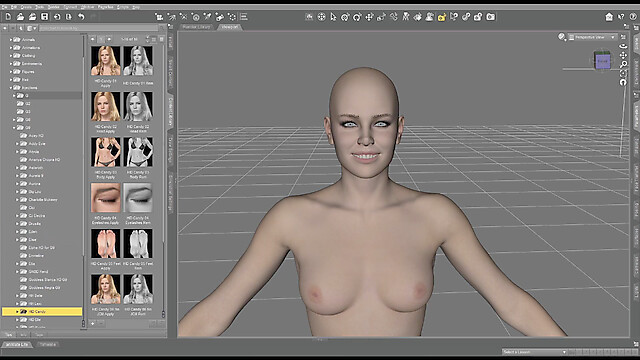
Task: Go to previous thumbnail page arrow
Action: pyautogui.click(x=93, y=39)
